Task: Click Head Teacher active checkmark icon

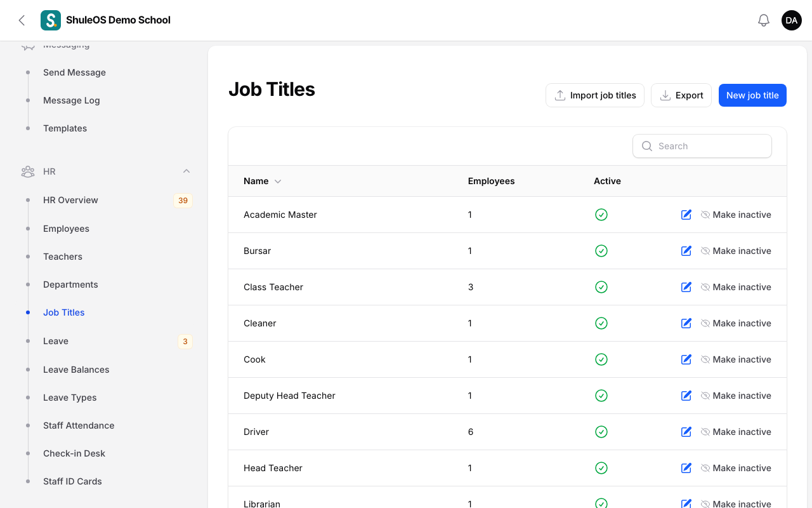Action: pyautogui.click(x=601, y=468)
